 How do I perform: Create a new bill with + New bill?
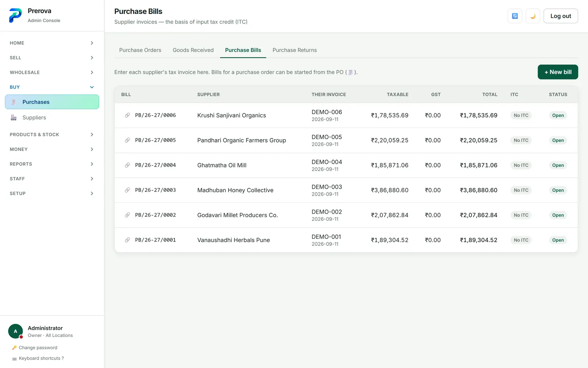tap(557, 72)
